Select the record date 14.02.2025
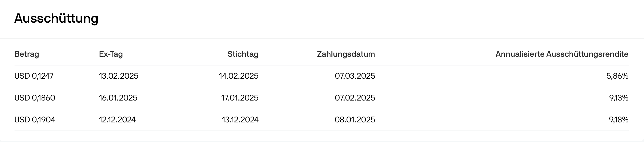644x142 pixels. tap(238, 76)
